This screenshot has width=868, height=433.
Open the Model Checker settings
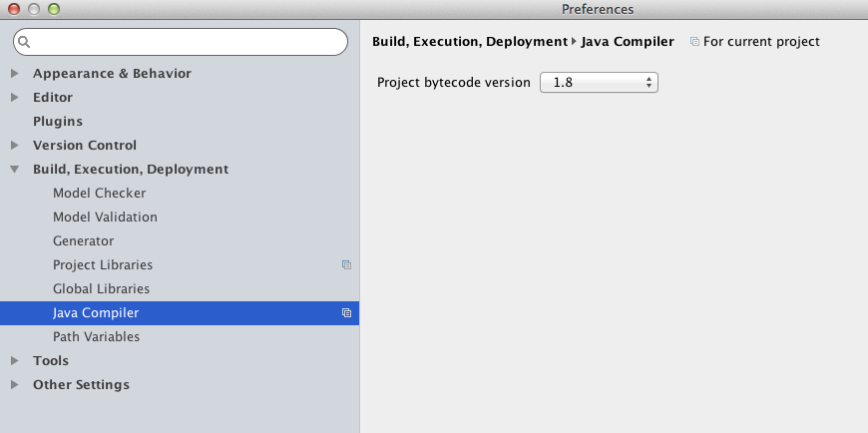click(x=100, y=194)
